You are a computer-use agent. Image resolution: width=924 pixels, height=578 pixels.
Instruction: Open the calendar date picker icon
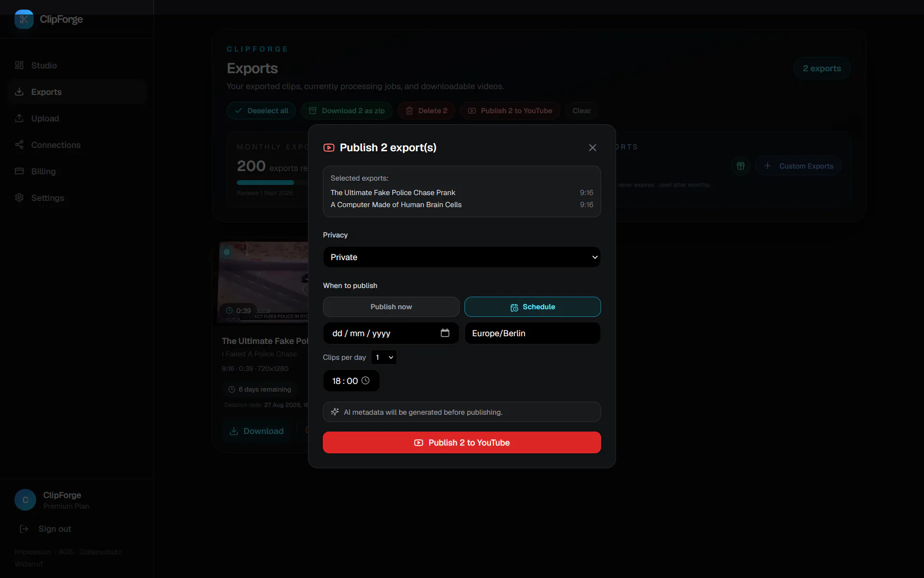point(445,333)
